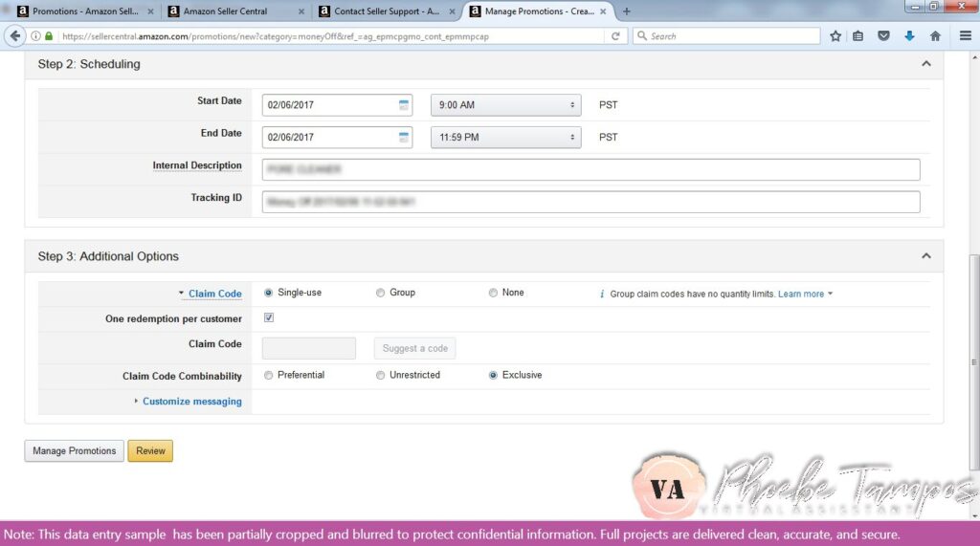Select None claim code option

(493, 293)
